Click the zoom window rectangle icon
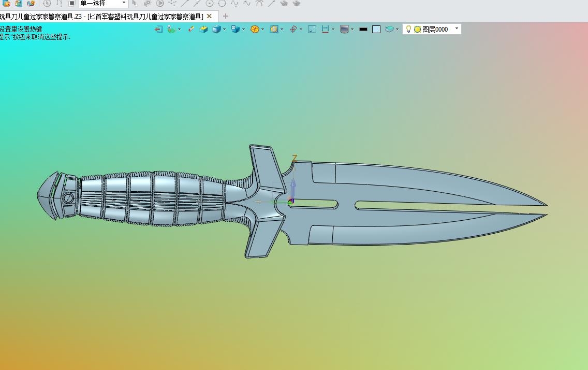 point(312,29)
